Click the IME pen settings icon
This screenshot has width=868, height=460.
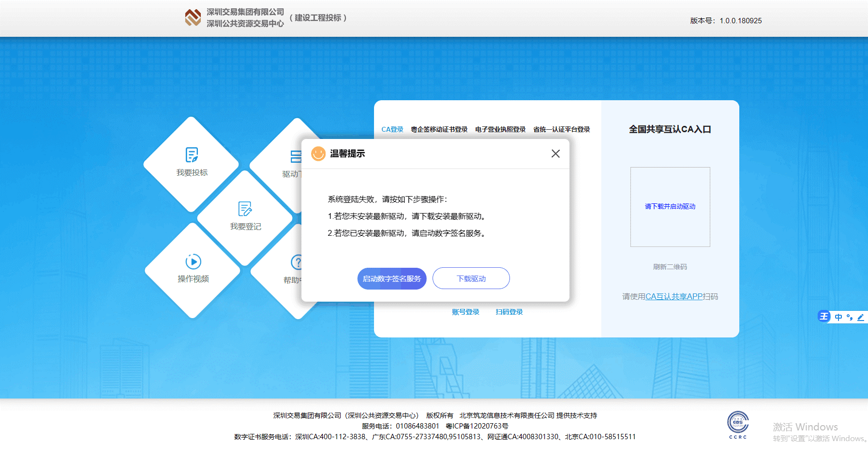coord(860,317)
